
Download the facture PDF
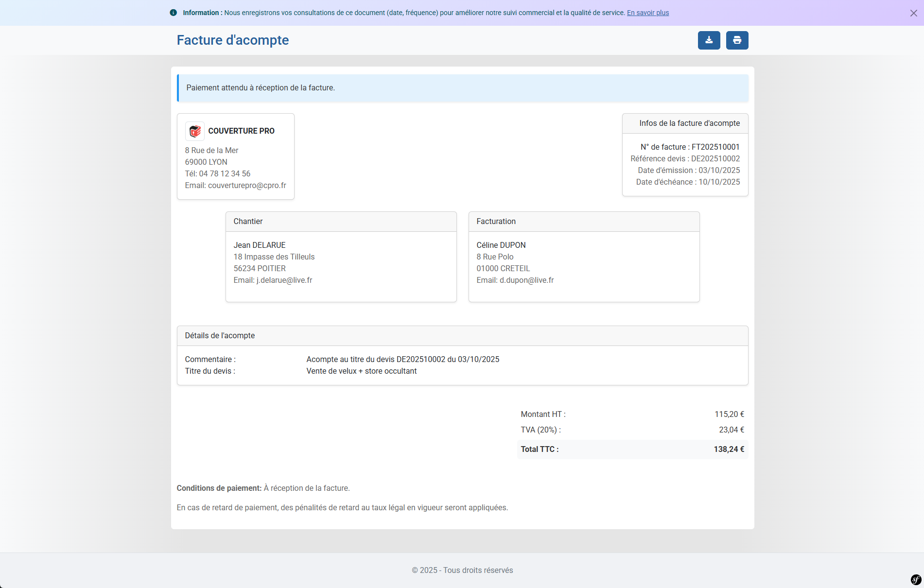coord(709,40)
